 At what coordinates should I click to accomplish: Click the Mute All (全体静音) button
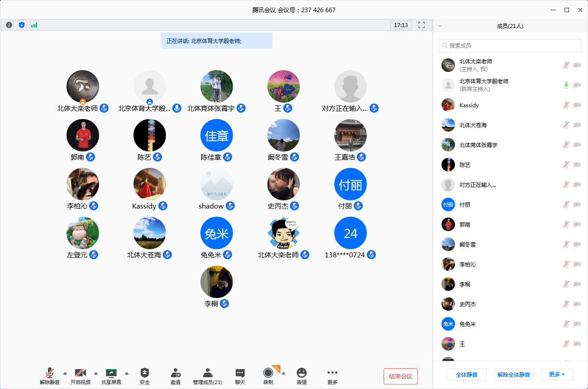point(466,375)
